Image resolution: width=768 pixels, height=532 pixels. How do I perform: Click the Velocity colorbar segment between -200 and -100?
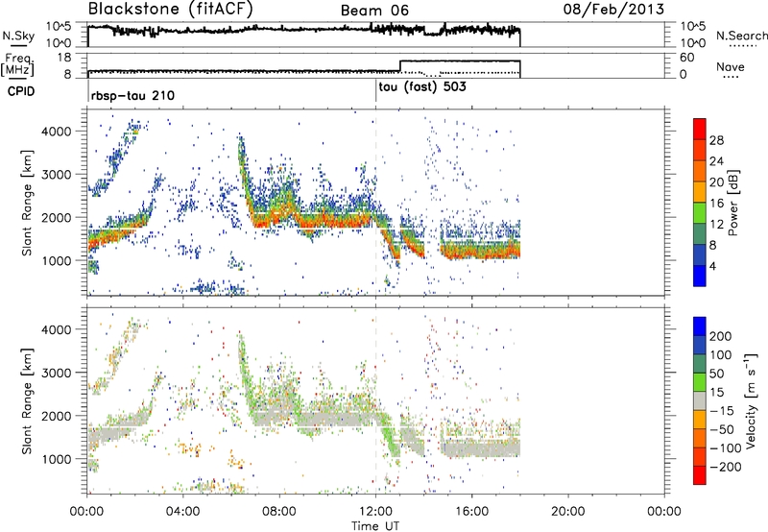coord(700,456)
